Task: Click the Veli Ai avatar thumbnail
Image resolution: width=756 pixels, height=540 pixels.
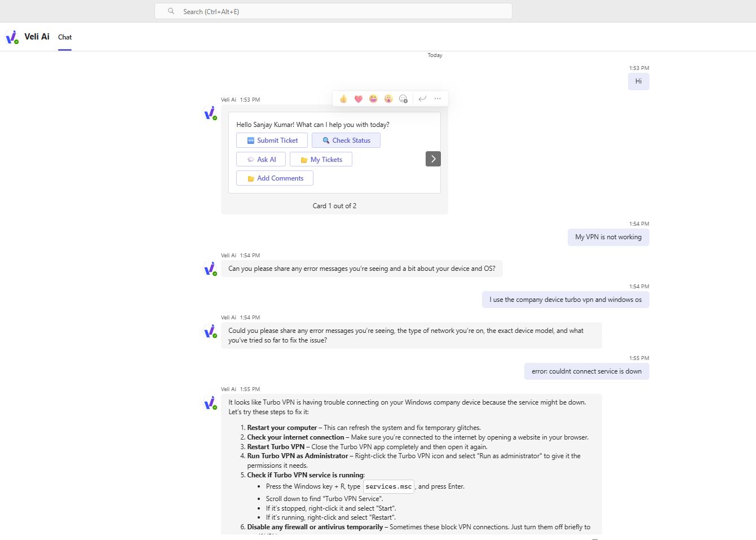Action: [x=210, y=112]
